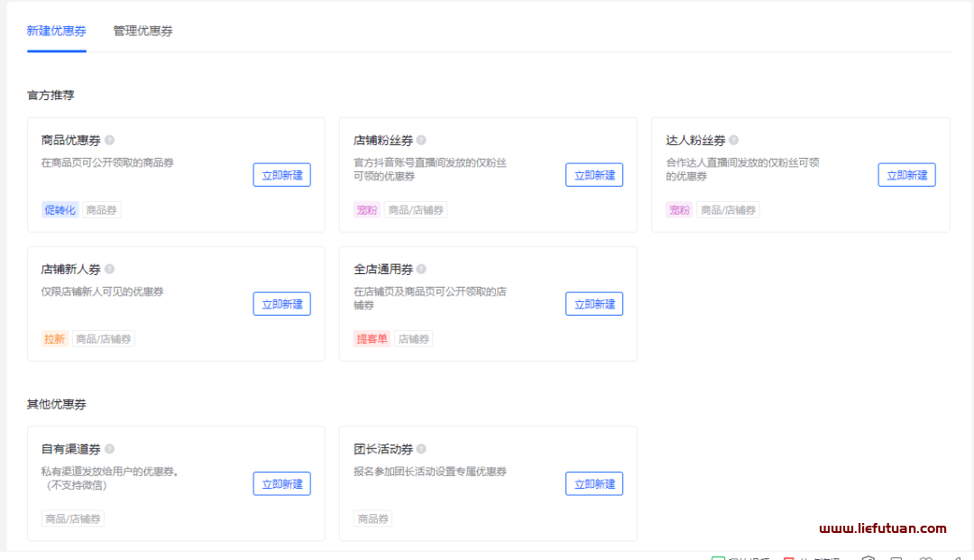Screen dimensions: 974x560
Task: Click 立即新建 for 全店通用券
Action: [x=593, y=304]
